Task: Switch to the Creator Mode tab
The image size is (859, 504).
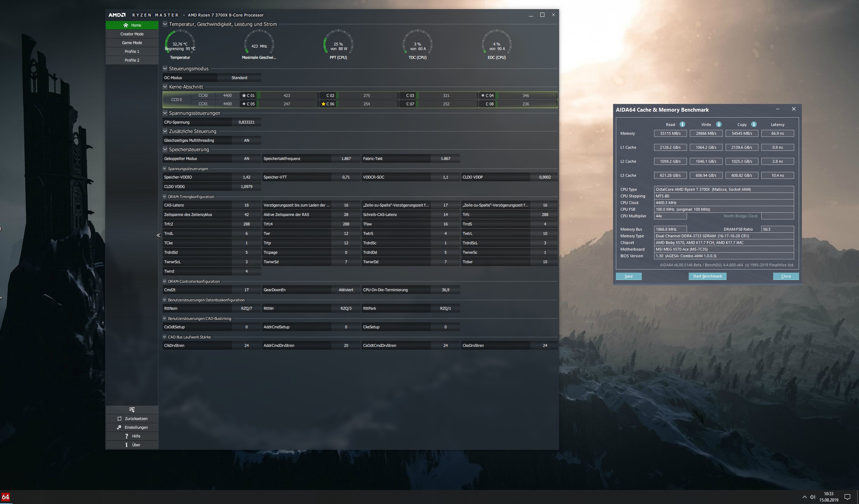Action: pyautogui.click(x=132, y=34)
